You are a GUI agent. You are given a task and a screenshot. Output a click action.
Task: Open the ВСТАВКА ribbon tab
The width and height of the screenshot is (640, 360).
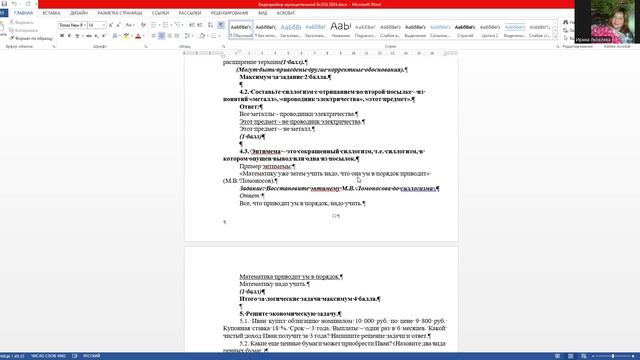[x=51, y=13]
